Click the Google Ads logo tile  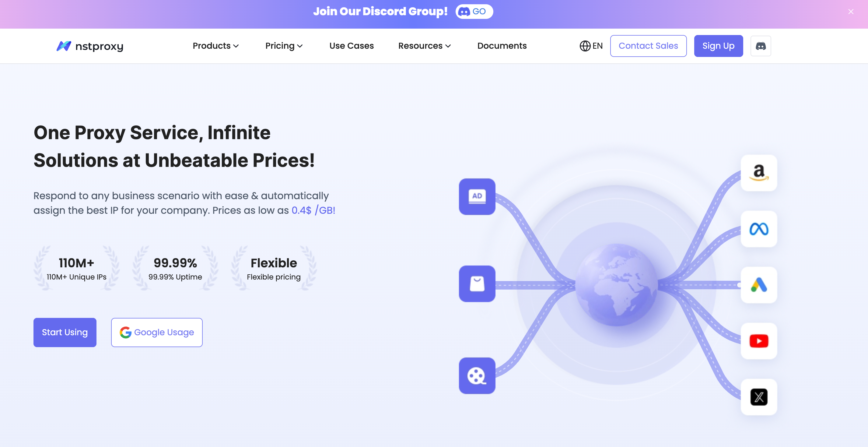point(758,285)
